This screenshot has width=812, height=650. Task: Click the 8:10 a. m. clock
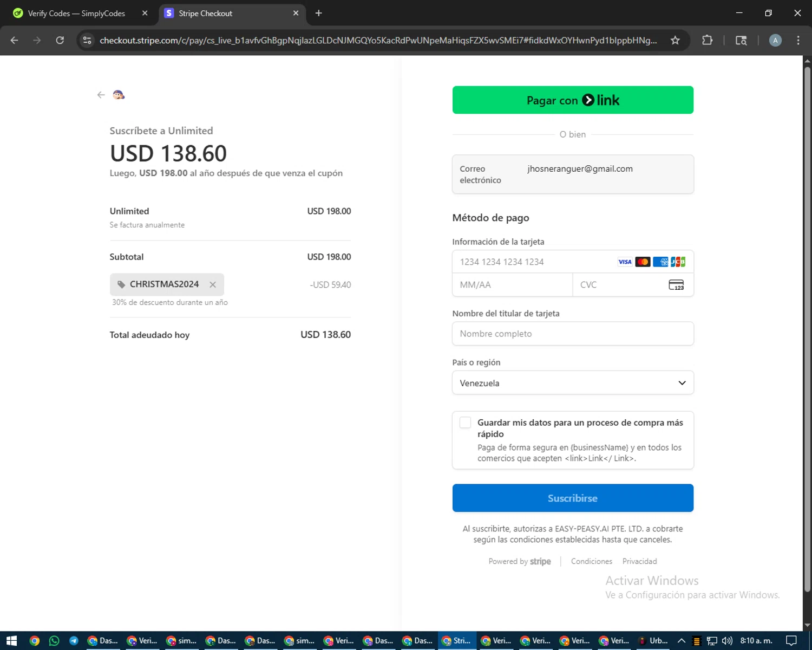click(x=756, y=641)
